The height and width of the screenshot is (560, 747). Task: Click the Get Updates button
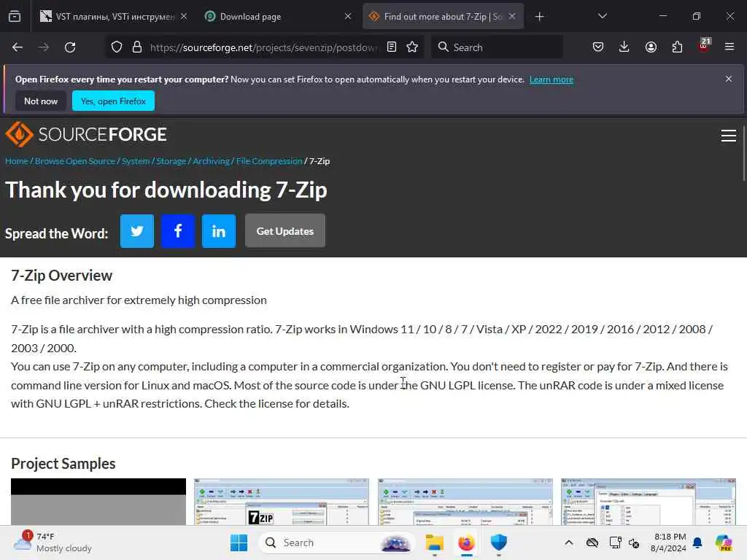285,231
